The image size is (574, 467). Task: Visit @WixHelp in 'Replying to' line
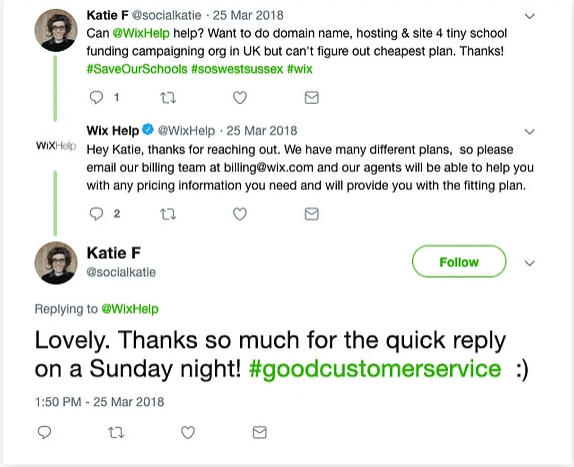(130, 309)
